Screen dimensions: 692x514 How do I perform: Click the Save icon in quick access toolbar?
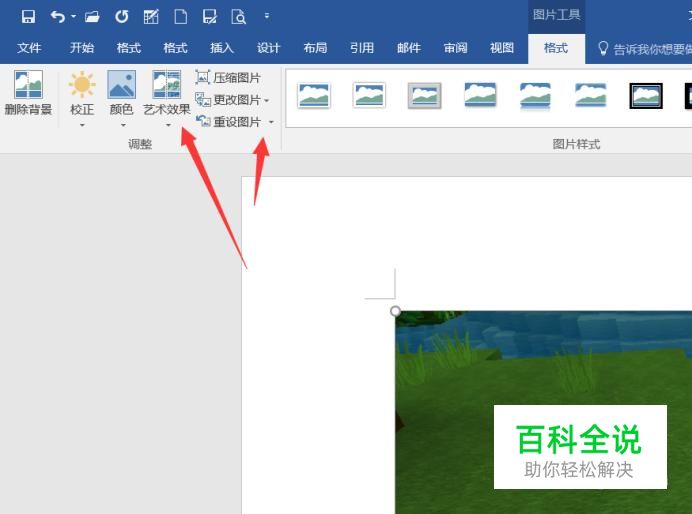pos(28,17)
